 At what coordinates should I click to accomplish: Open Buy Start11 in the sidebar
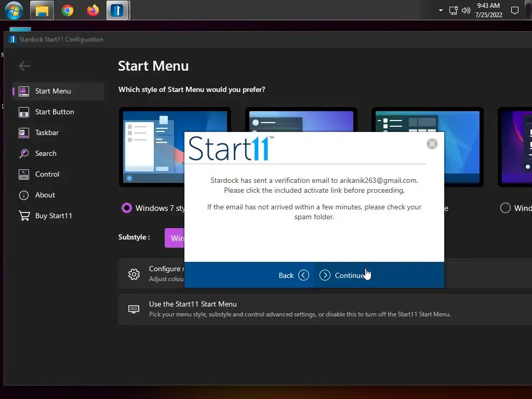58,216
